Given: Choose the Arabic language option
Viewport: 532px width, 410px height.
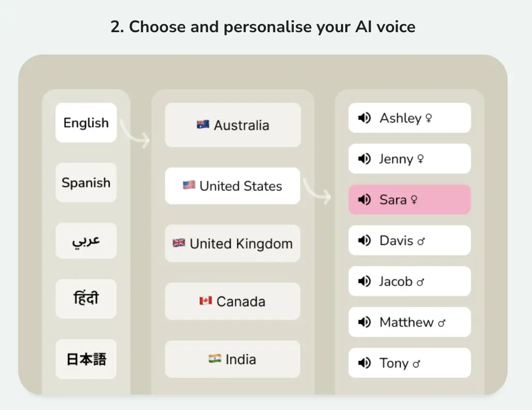Looking at the screenshot, I should [x=86, y=241].
